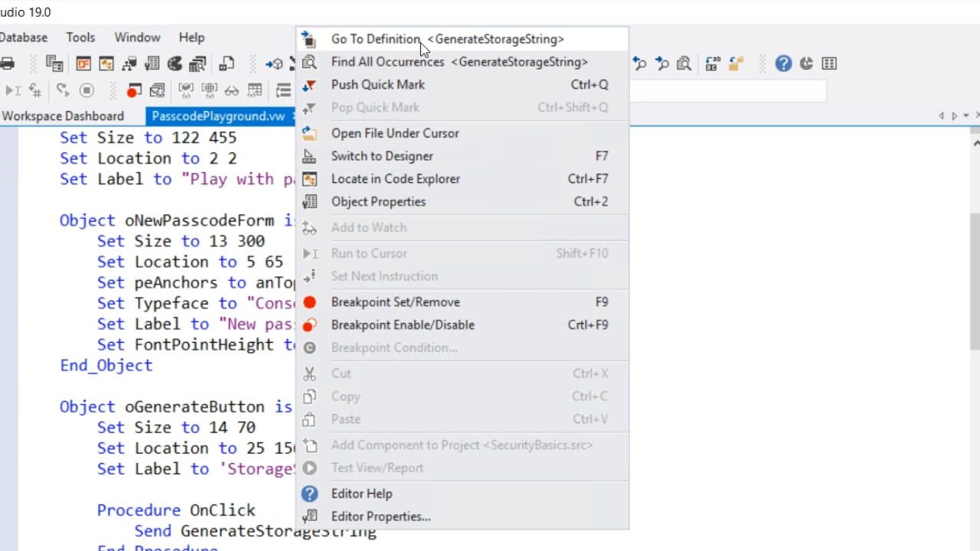Screen dimensions: 980x551
Task: Click Switch to Designer menu entry
Action: (x=382, y=156)
